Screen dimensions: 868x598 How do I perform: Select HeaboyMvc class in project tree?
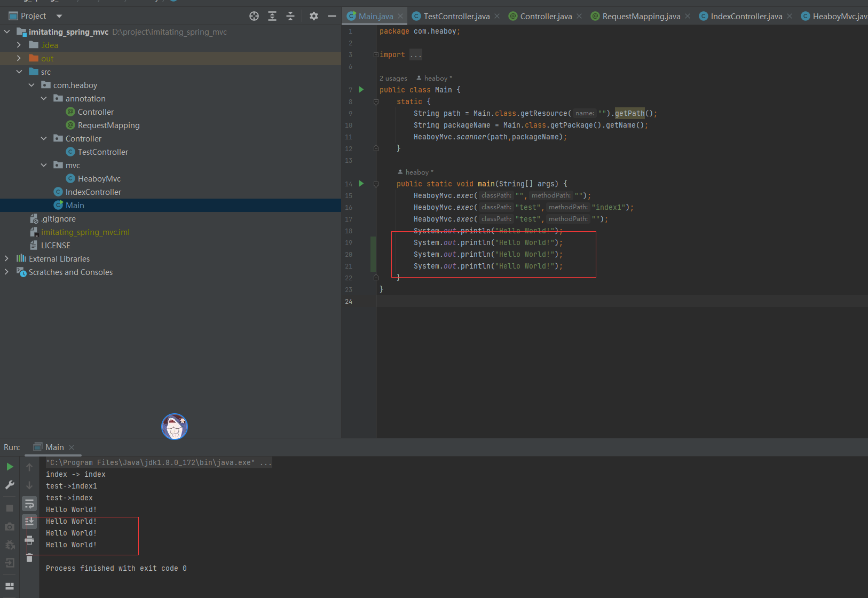click(99, 178)
